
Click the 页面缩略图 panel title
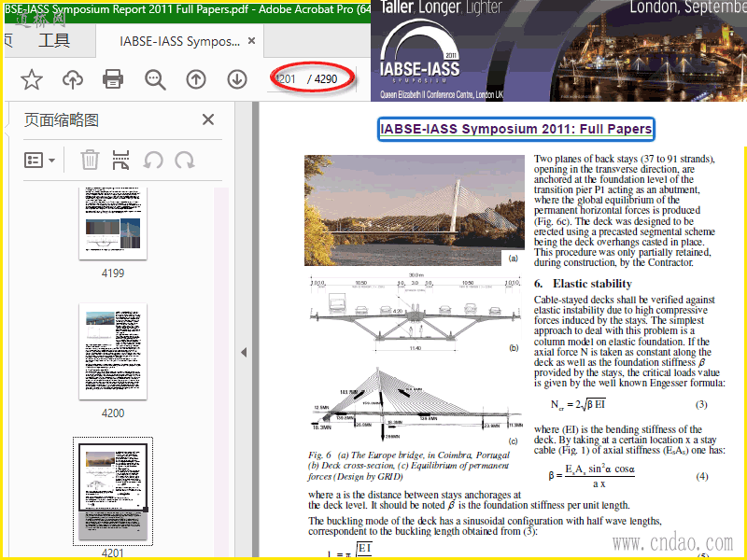click(62, 120)
